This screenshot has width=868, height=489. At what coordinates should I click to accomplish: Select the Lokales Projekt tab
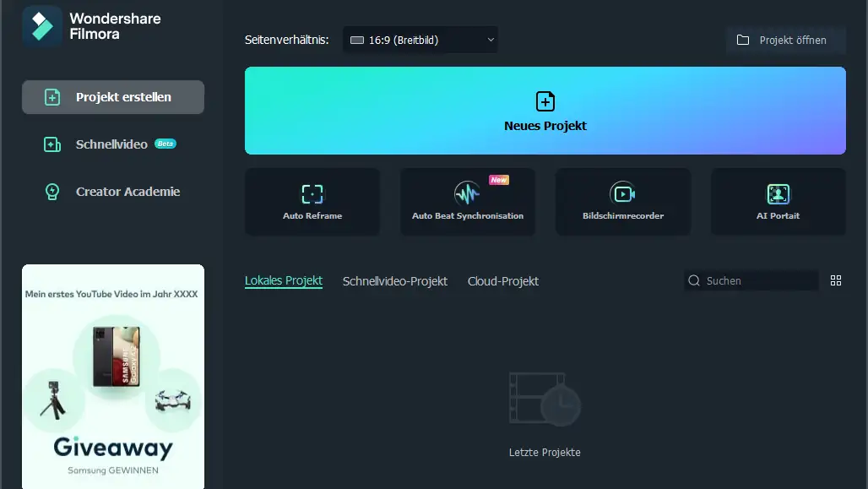[x=284, y=280]
